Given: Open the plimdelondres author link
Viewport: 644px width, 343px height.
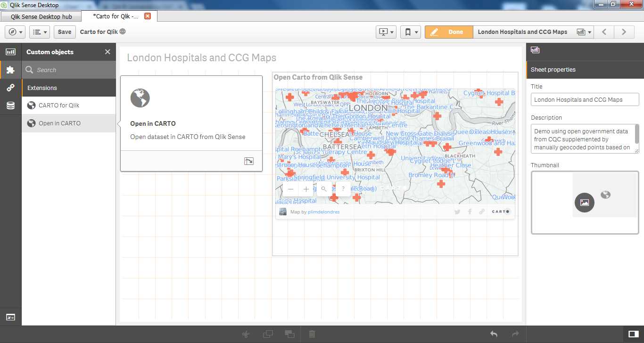Looking at the screenshot, I should point(323,212).
